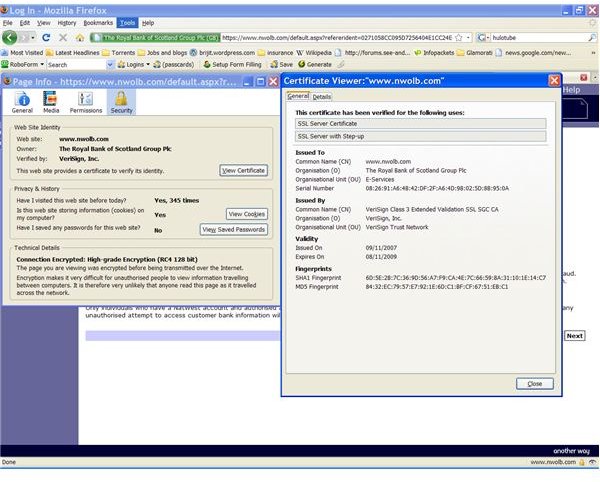Click the Help link on the bank page
The height and width of the screenshot is (482, 600).
[571, 90]
